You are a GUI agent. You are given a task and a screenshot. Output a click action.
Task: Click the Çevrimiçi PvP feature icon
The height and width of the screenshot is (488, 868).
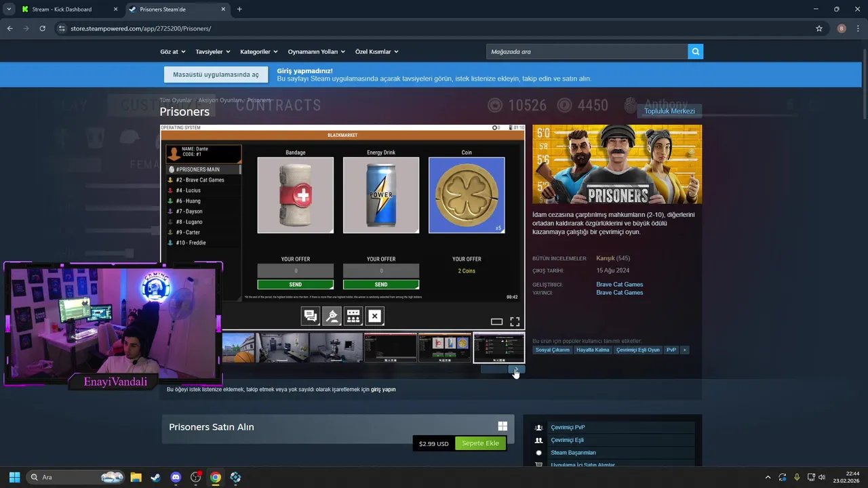tap(538, 428)
